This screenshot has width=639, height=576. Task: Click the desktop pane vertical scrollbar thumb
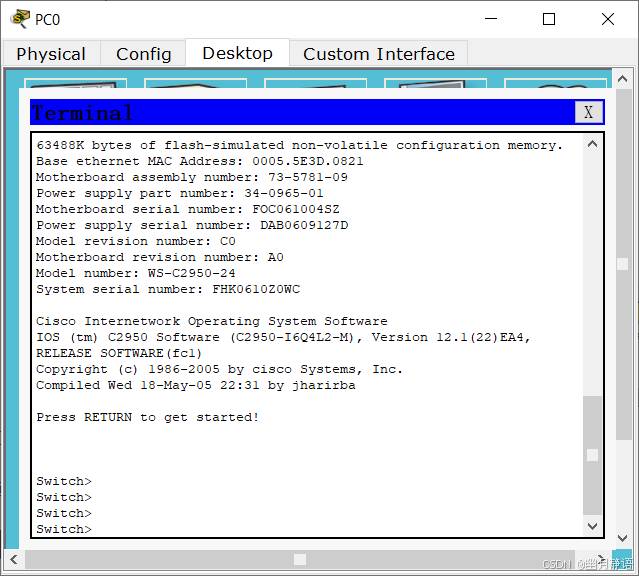pyautogui.click(x=623, y=264)
